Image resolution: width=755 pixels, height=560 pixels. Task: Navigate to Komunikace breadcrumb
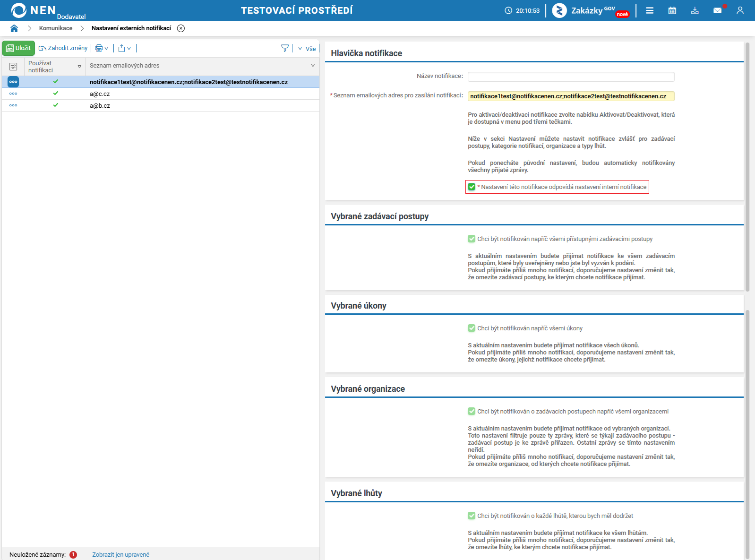pos(56,28)
